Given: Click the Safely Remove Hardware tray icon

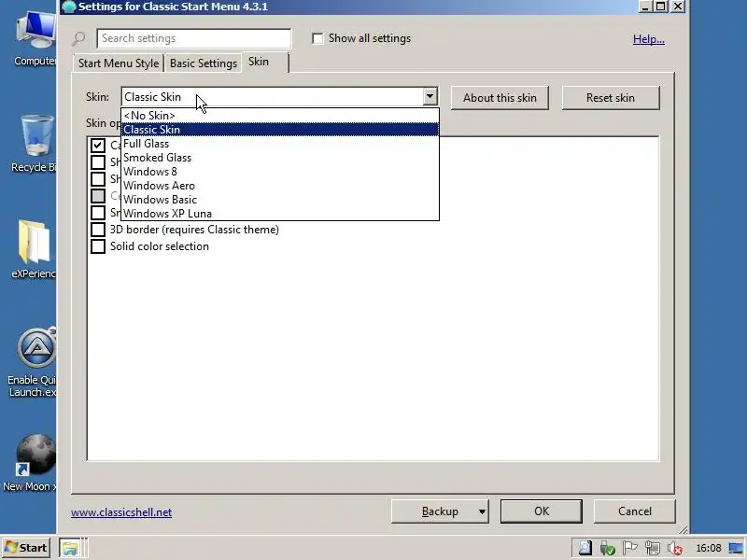Looking at the screenshot, I should [x=607, y=548].
